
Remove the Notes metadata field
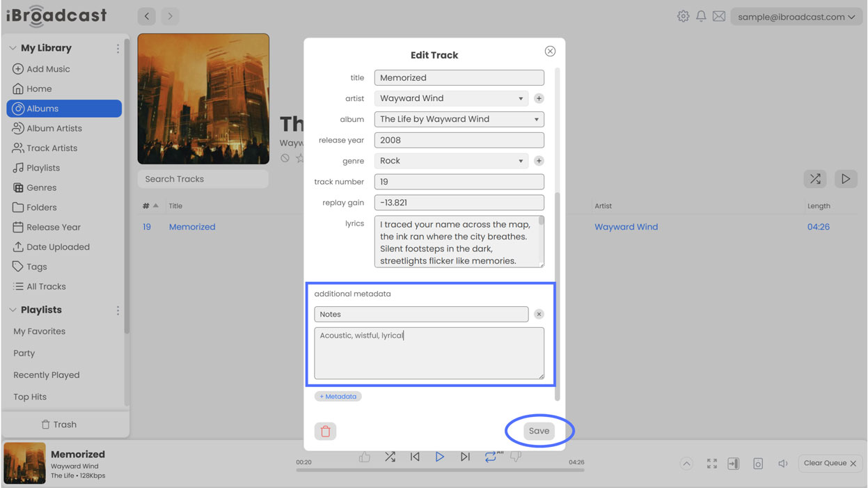click(x=539, y=315)
